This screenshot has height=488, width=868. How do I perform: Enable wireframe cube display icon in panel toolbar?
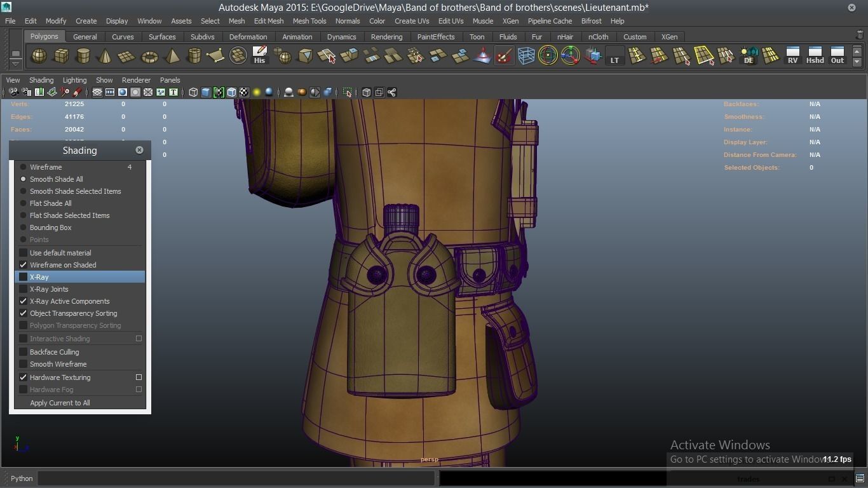(x=193, y=92)
